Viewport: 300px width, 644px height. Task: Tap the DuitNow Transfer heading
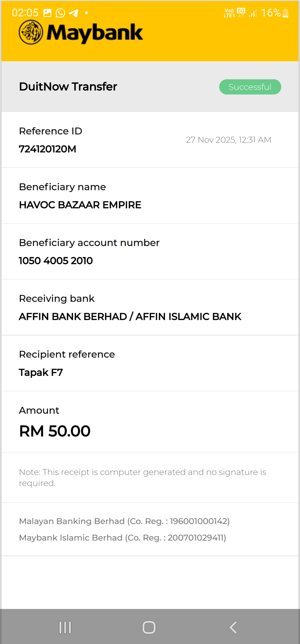68,86
